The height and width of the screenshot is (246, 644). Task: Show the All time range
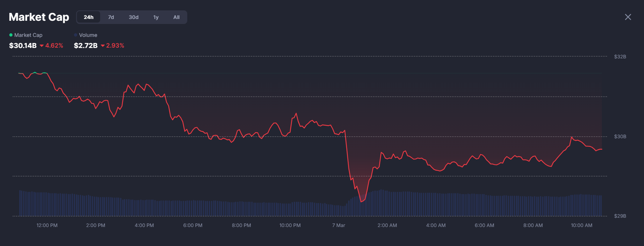[x=177, y=17]
